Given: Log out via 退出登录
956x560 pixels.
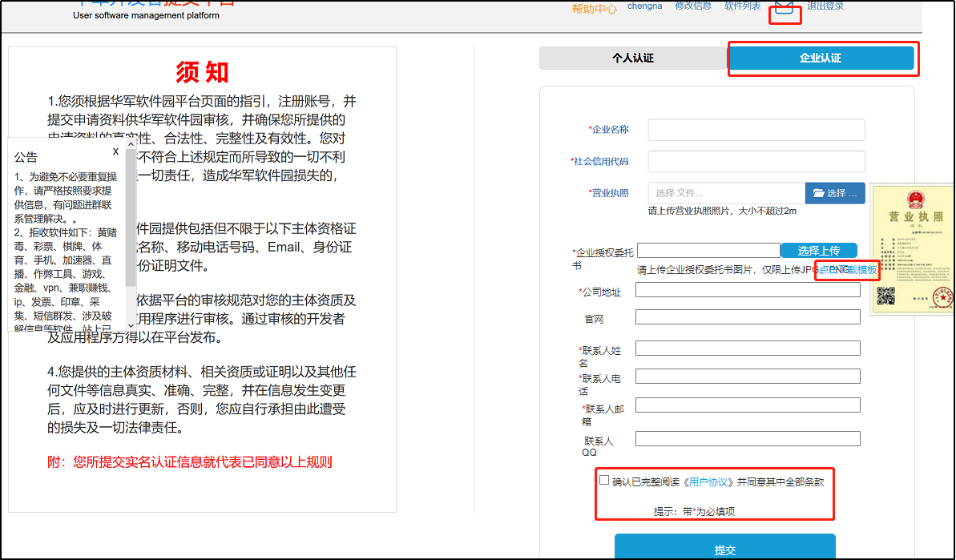Looking at the screenshot, I should [x=825, y=6].
